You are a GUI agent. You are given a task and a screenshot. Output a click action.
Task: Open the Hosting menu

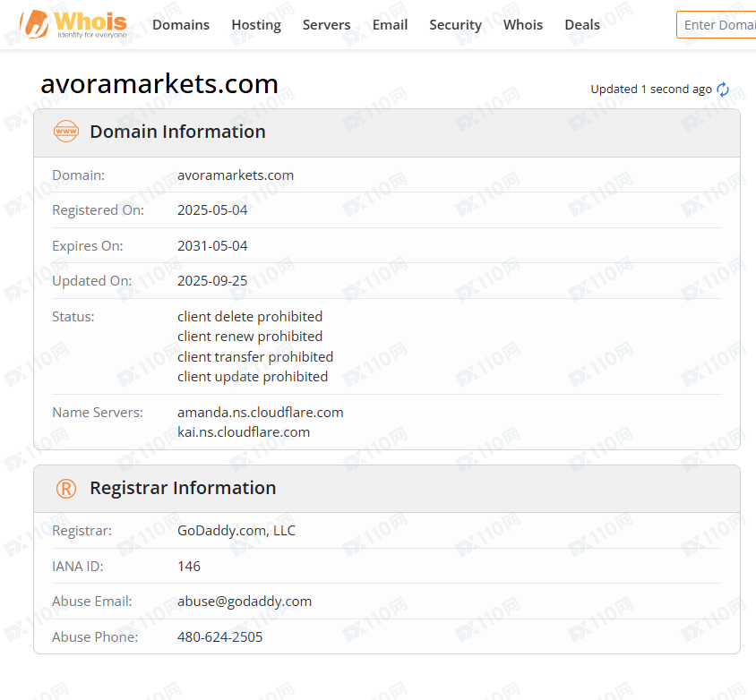[x=256, y=25]
